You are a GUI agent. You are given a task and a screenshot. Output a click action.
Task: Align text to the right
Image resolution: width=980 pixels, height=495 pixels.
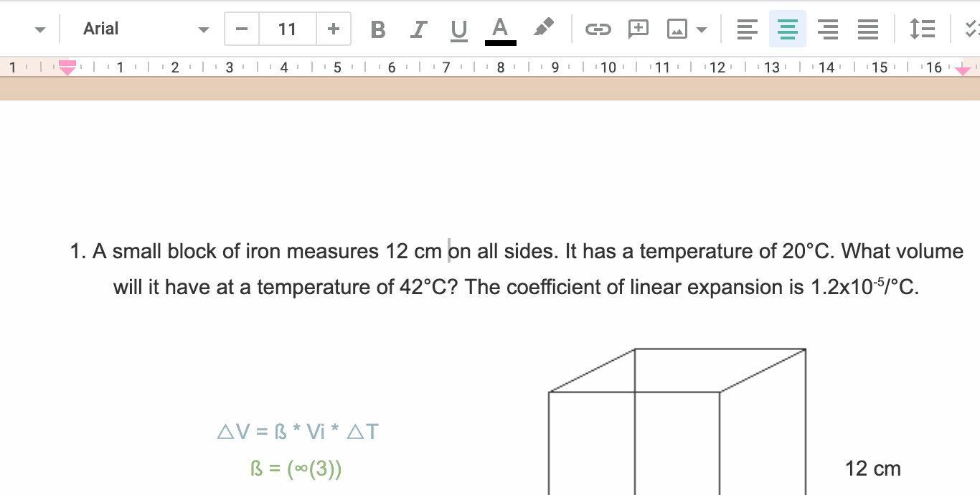[827, 29]
